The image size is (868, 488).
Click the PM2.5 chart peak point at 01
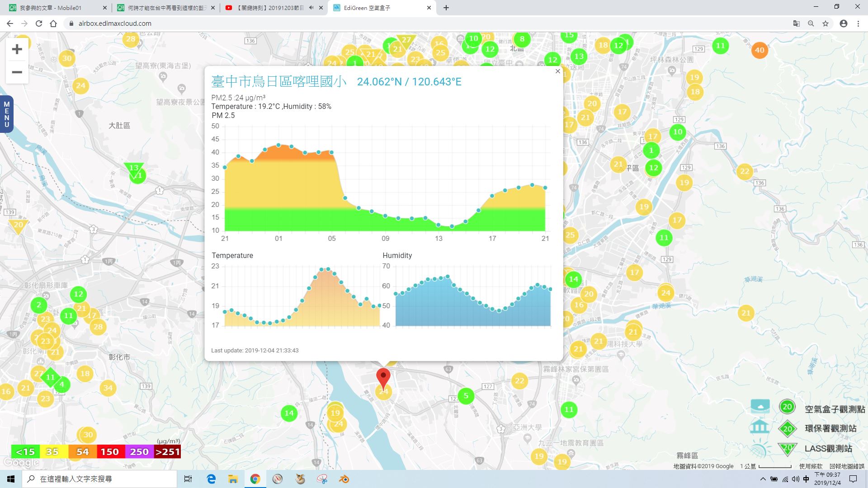coord(278,145)
